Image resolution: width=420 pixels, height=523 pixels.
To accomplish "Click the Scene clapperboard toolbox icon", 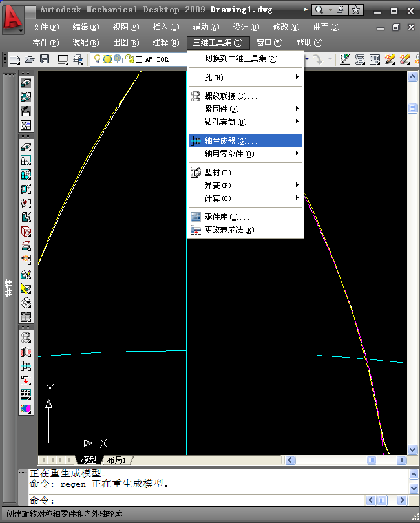I will pos(26,111).
